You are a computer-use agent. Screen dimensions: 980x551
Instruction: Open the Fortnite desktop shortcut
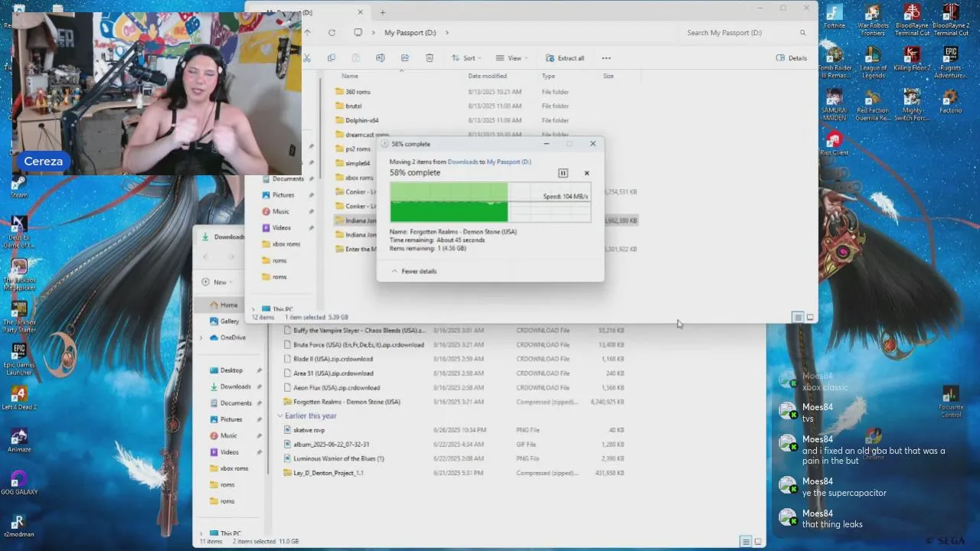[x=835, y=17]
